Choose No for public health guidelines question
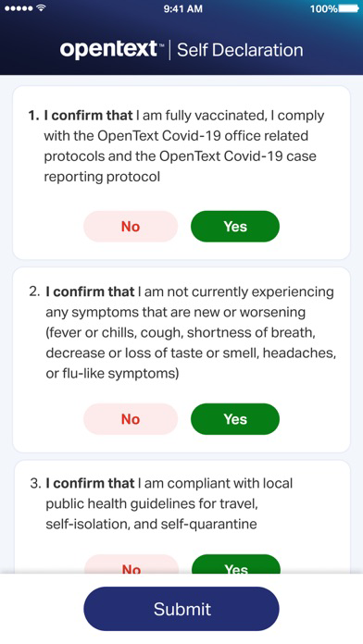The image size is (363, 644). point(131,564)
